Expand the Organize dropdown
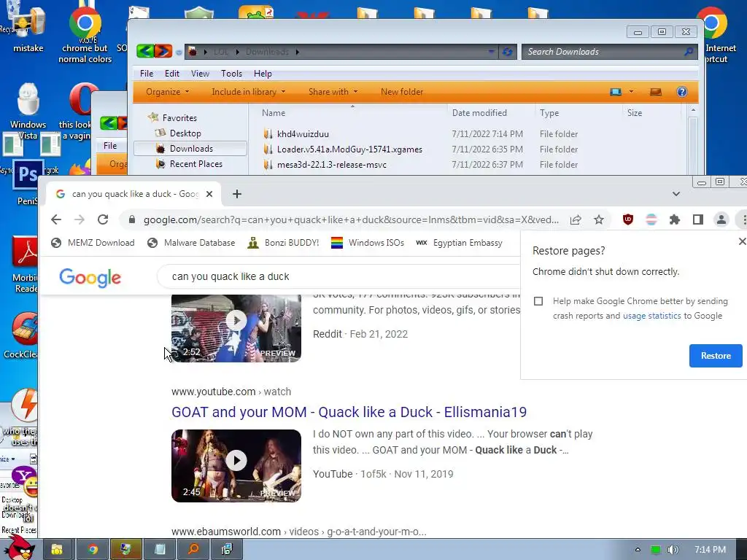 (x=167, y=92)
